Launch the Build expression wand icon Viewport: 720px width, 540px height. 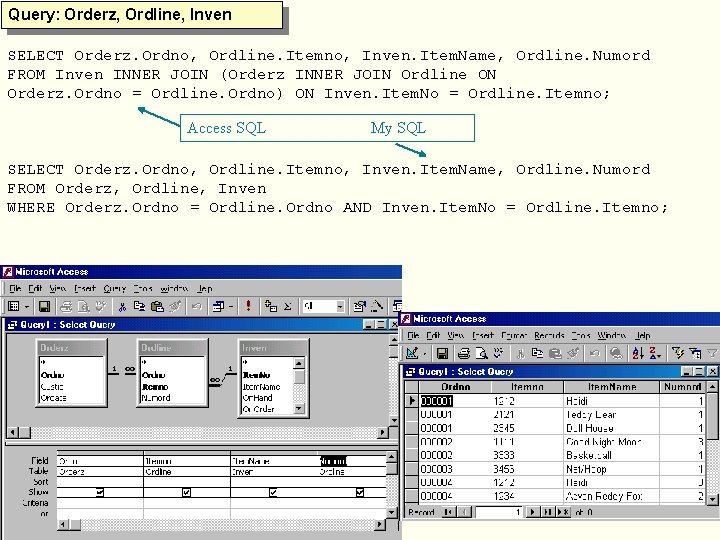[377, 306]
